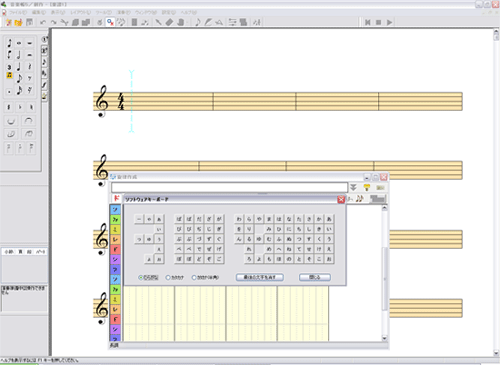Switch to the 小節 tab in the left panel
Screen dimensions: 500x365
[9, 252]
